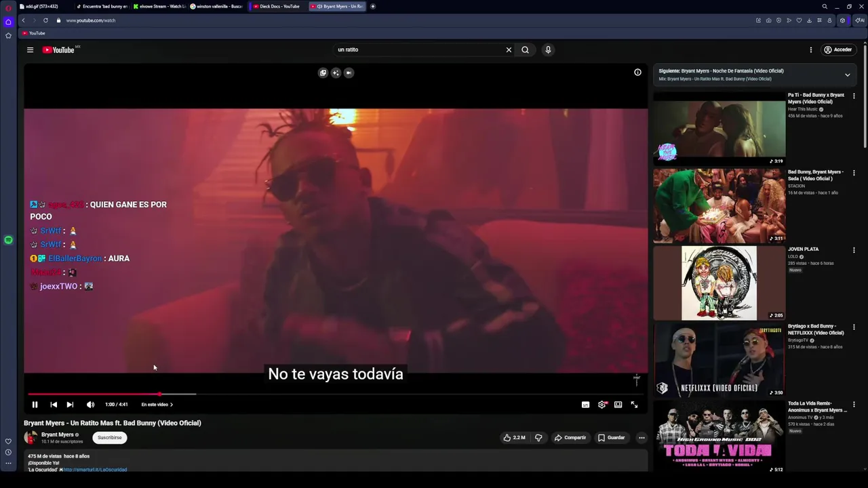
Task: Dislike the video with the thumbs-down button
Action: click(x=538, y=438)
